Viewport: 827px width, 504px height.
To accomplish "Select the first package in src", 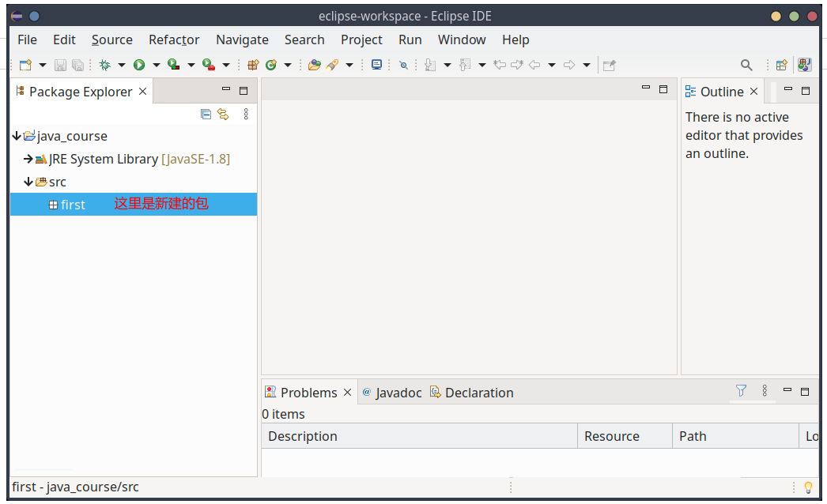I will tap(73, 205).
